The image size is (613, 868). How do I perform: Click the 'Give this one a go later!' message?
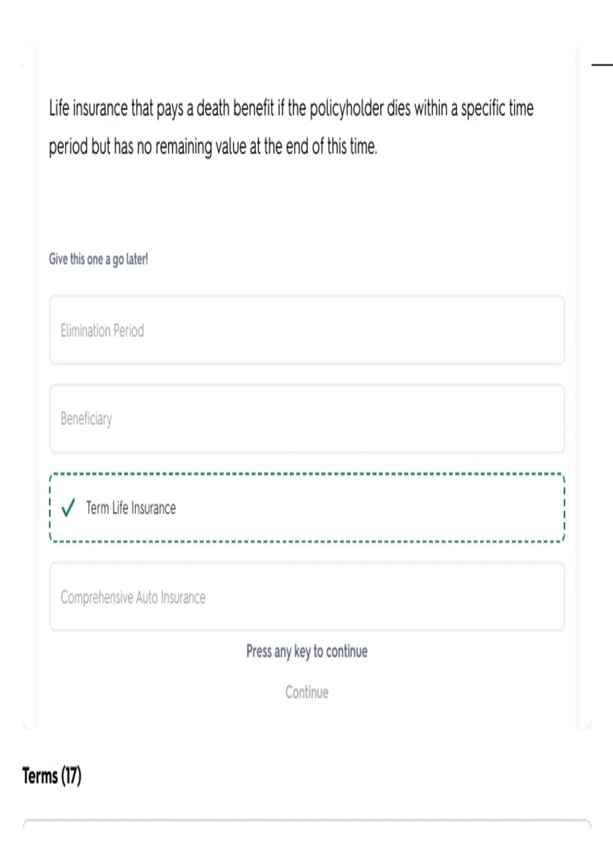pos(99,259)
